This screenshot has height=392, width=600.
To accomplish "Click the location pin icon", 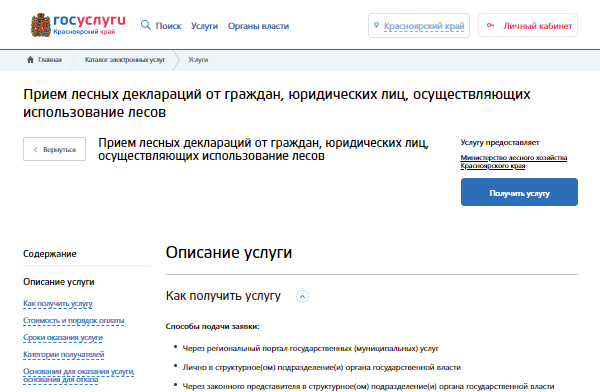I will (377, 25).
